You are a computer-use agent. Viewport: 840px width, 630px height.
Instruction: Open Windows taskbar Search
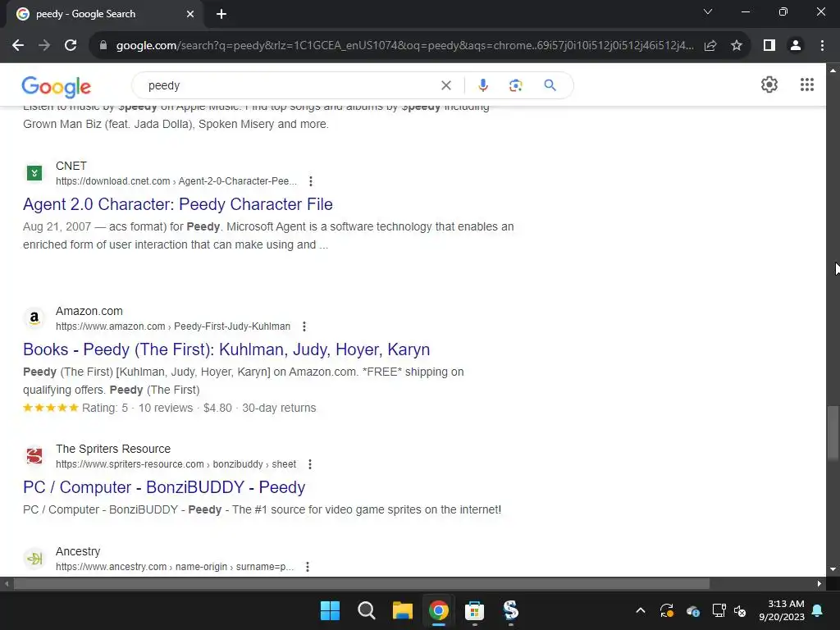tap(367, 610)
